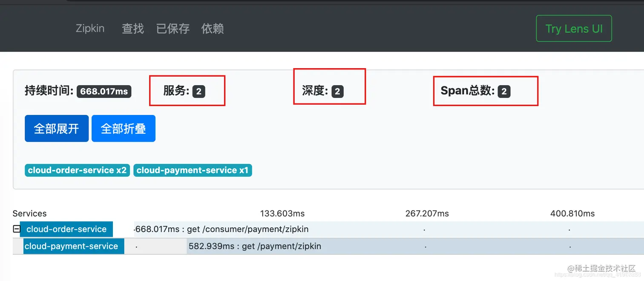The width and height of the screenshot is (644, 281).
Task: Click the Try Lens UI button
Action: [574, 29]
